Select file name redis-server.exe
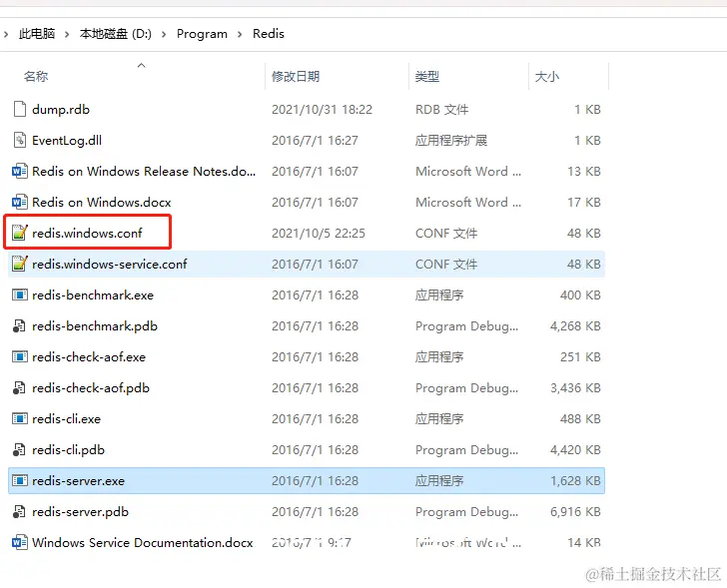This screenshot has width=727, height=588. tap(78, 481)
